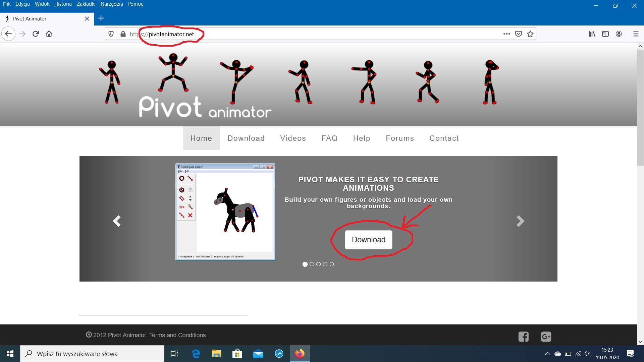This screenshot has width=644, height=362.
Task: Open Firefox account menu
Action: (x=619, y=34)
